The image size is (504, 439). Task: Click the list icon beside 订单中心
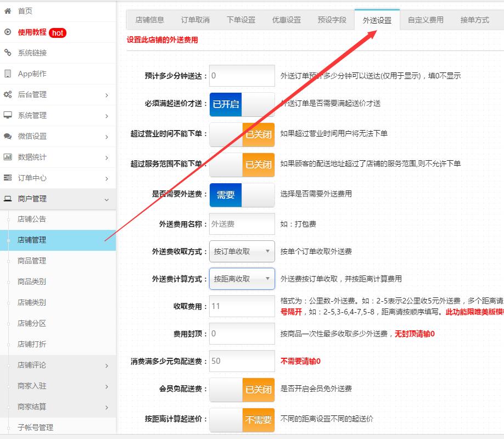click(8, 178)
